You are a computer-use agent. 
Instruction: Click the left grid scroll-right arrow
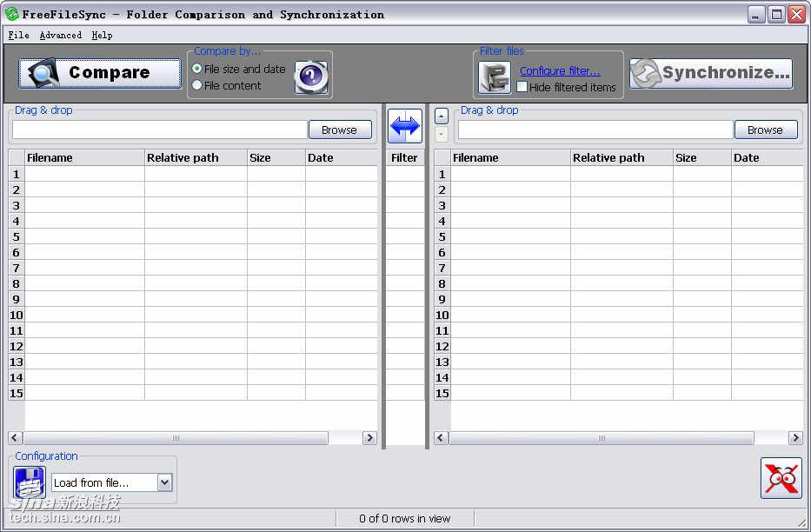[369, 438]
